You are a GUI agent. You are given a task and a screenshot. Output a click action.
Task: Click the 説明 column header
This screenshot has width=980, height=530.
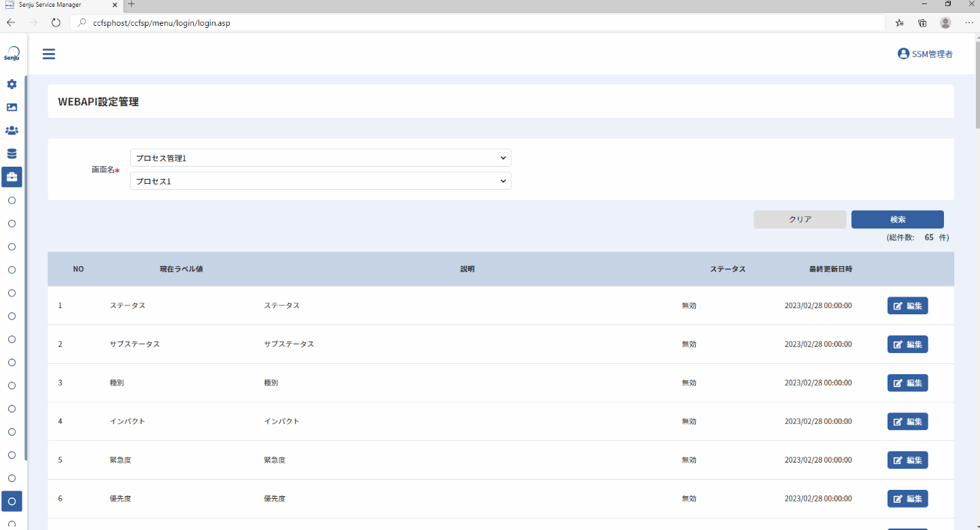467,269
